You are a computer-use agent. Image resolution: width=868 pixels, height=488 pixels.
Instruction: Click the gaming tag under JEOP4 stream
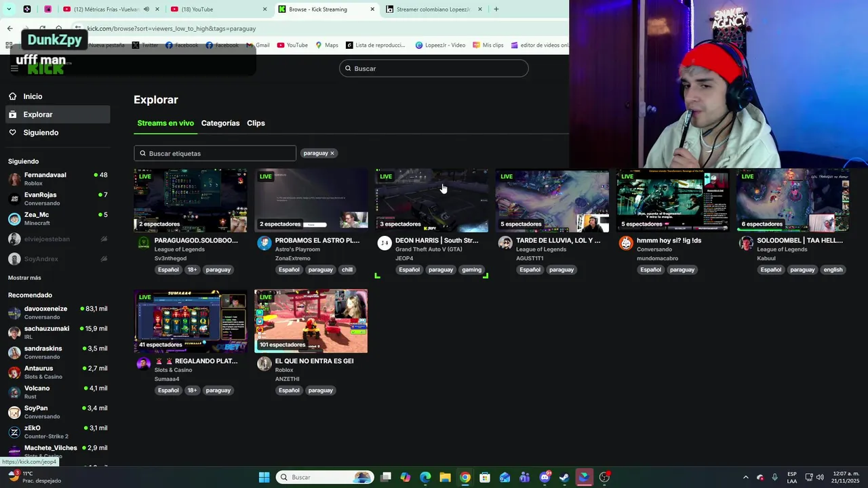[471, 270]
